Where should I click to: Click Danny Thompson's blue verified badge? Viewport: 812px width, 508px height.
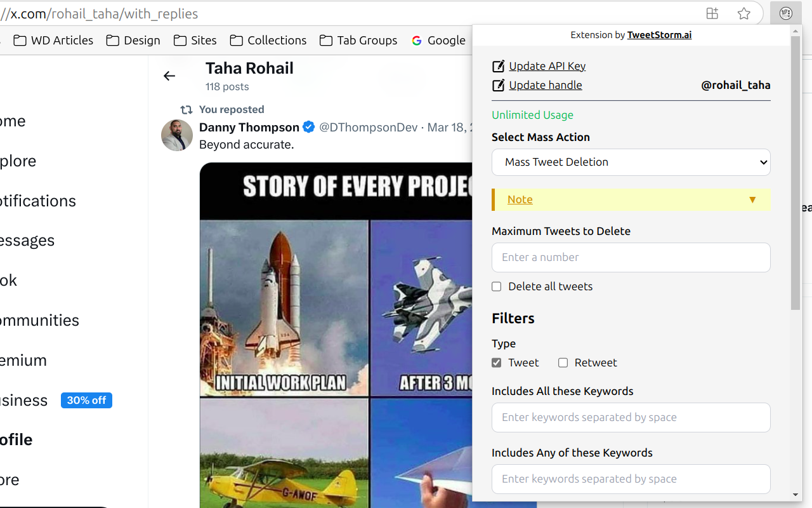[308, 127]
